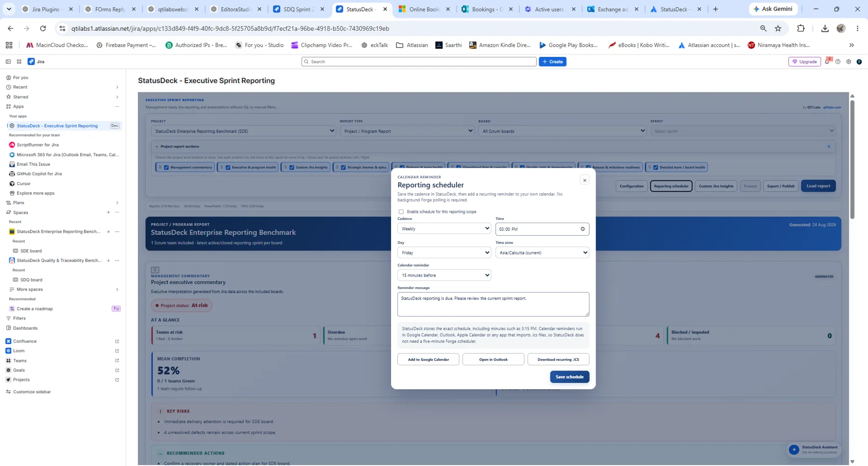
Task: Open Email This Issue app
Action: [33, 164]
